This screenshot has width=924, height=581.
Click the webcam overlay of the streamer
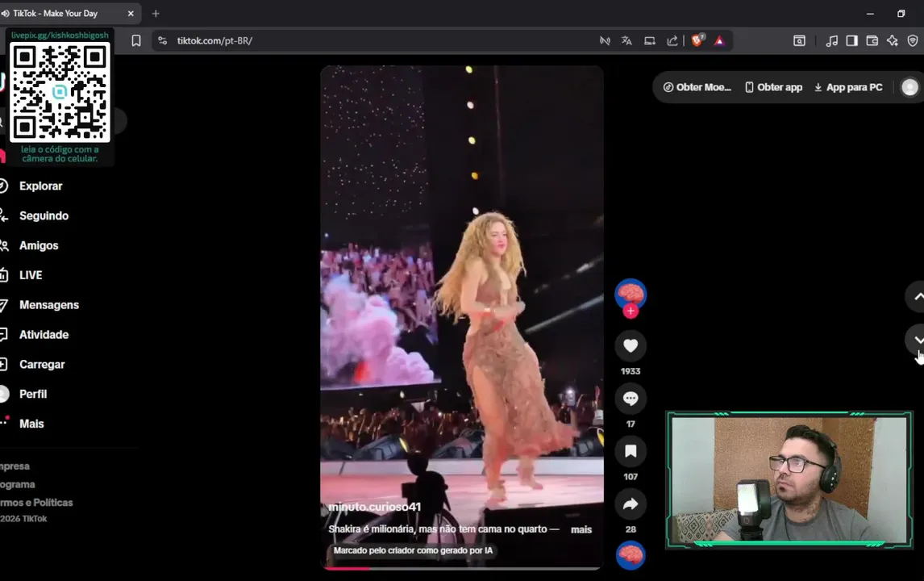tap(789, 480)
